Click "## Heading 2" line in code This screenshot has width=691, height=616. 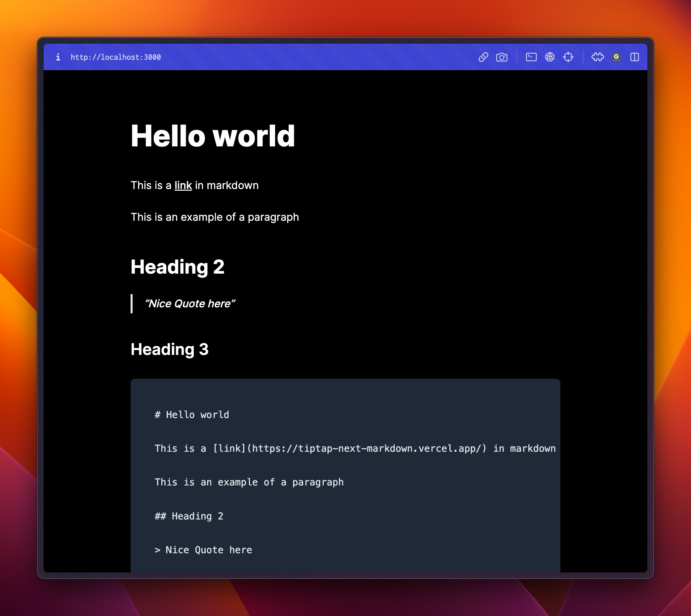coord(189,516)
